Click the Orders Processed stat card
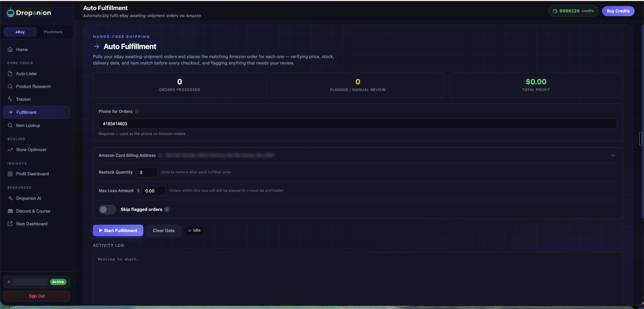The width and height of the screenshot is (644, 309). pos(179,85)
